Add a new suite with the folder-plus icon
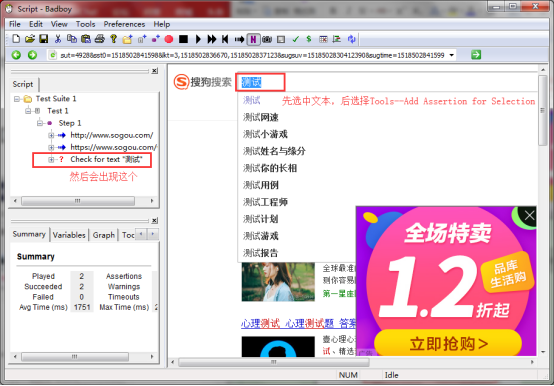This screenshot has height=386, width=554. (x=127, y=39)
